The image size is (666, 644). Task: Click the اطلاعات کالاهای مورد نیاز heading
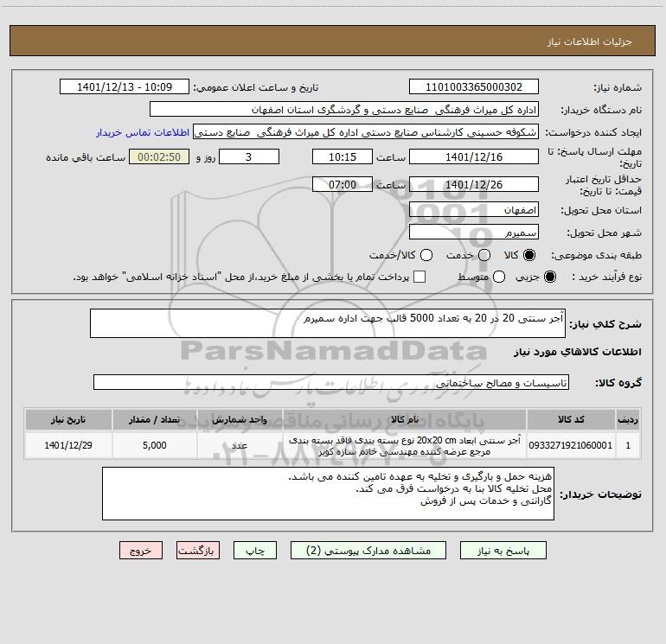pos(578,352)
